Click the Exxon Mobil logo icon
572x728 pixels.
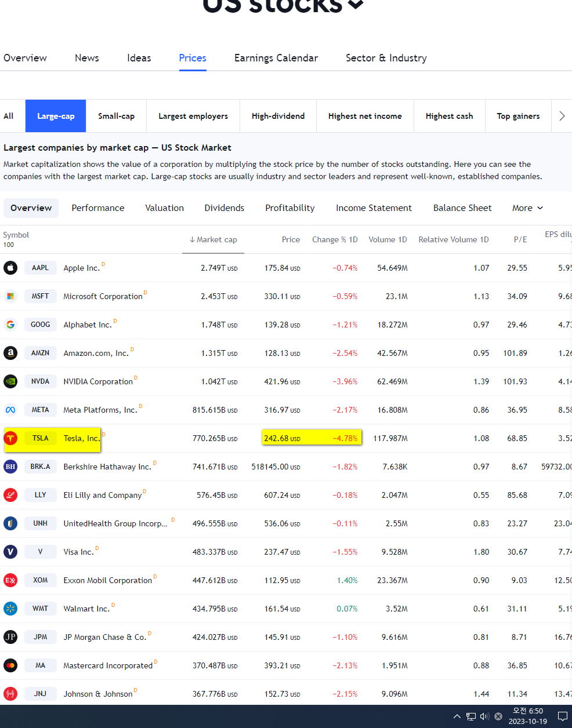(x=10, y=580)
